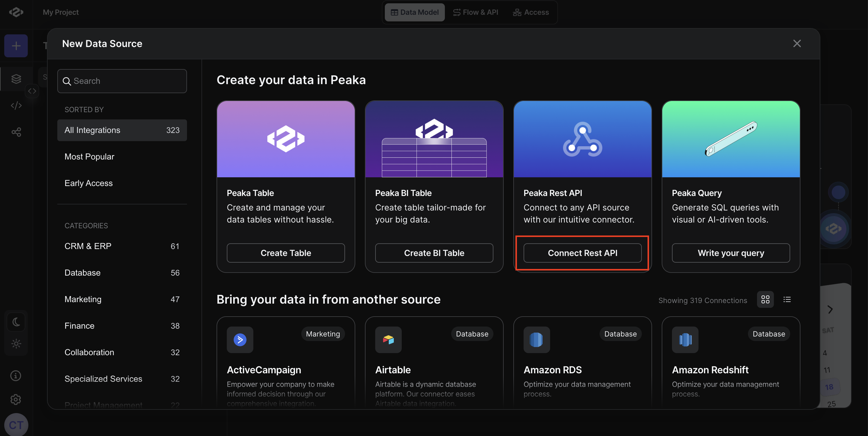Switch to light mode sun icon
This screenshot has width=868, height=436.
pyautogui.click(x=16, y=344)
